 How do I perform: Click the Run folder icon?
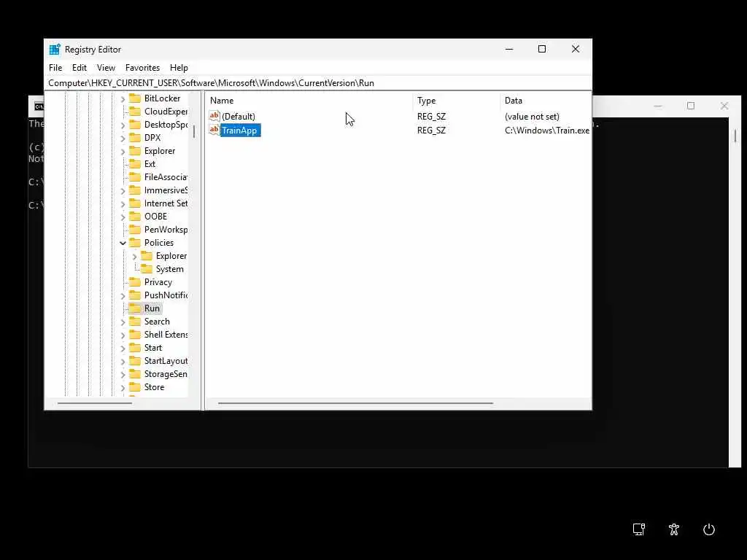click(x=135, y=308)
